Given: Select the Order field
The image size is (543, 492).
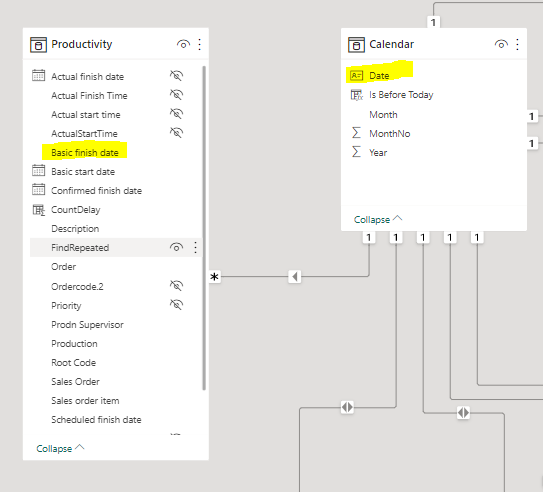Looking at the screenshot, I should point(64,267).
